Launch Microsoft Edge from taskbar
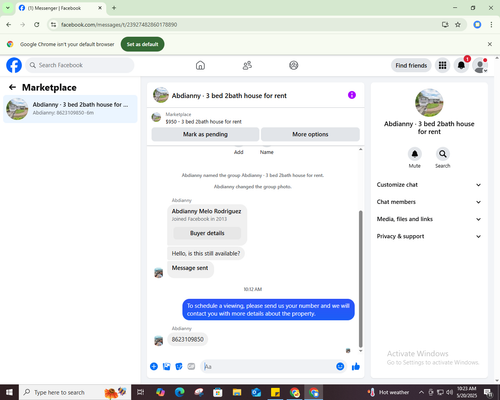500x400 pixels. [179, 392]
